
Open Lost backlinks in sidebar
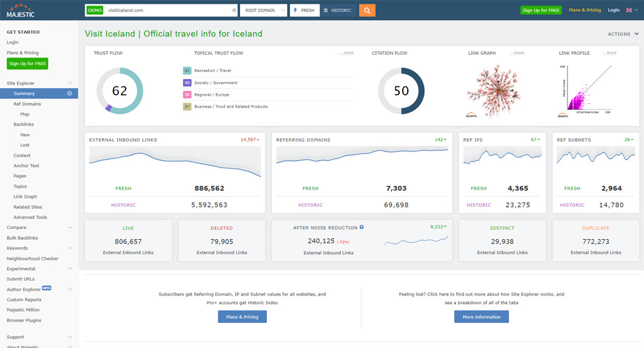click(24, 145)
